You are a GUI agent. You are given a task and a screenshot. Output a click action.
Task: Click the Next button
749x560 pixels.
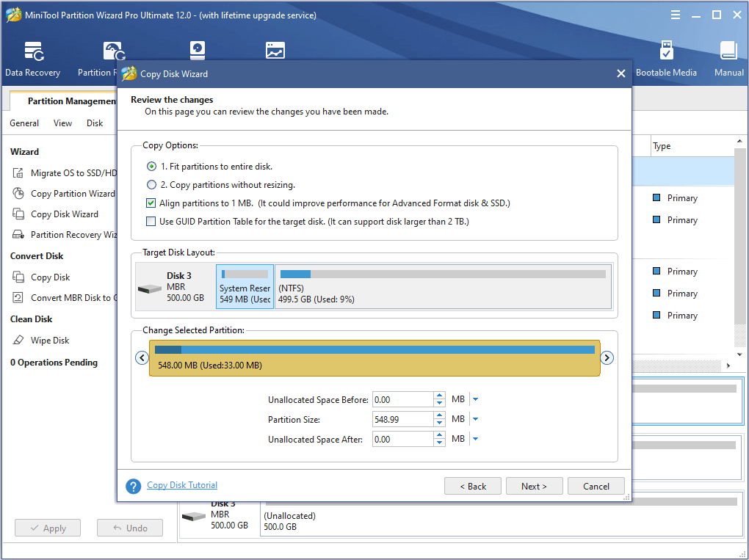pyautogui.click(x=534, y=486)
